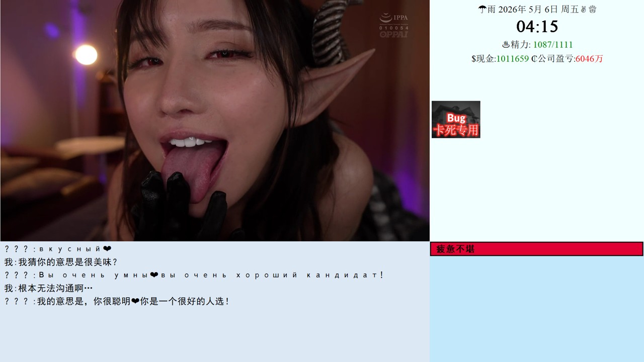644x362 pixels.
Task: Click the paw icon after the date
Action: (x=593, y=9)
